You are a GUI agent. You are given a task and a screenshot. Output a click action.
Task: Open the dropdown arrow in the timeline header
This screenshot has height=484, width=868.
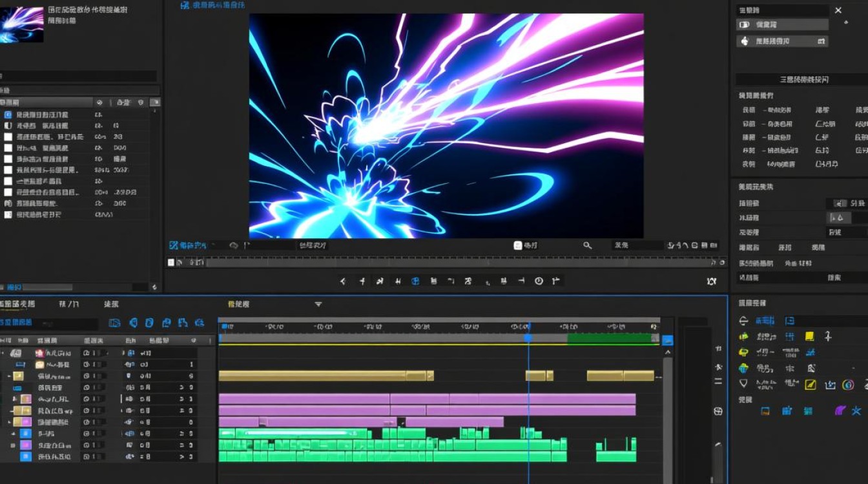(318, 304)
